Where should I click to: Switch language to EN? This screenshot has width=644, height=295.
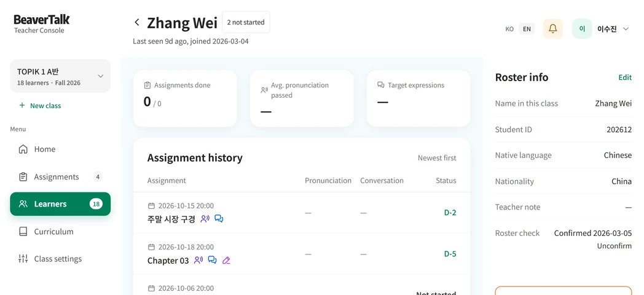click(x=527, y=29)
